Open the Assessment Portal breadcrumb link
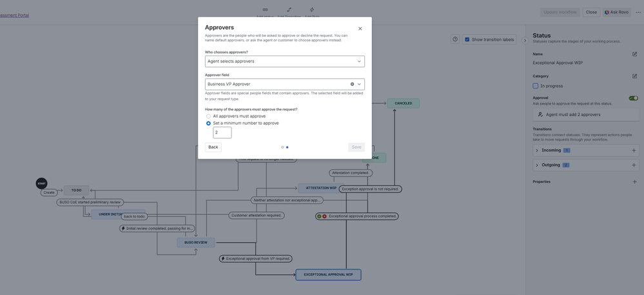This screenshot has height=295, width=644. click(x=14, y=15)
